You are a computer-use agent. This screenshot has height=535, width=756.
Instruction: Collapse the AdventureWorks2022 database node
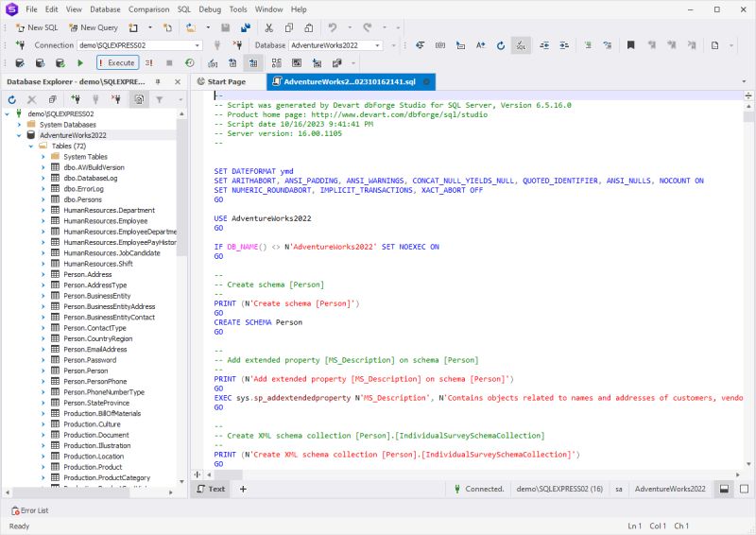point(19,135)
